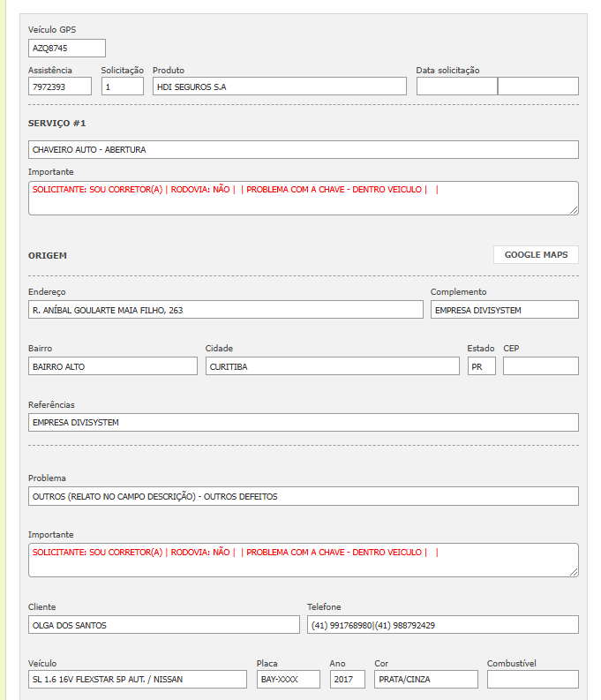
Task: Click the empty Combustível field
Action: 532,680
